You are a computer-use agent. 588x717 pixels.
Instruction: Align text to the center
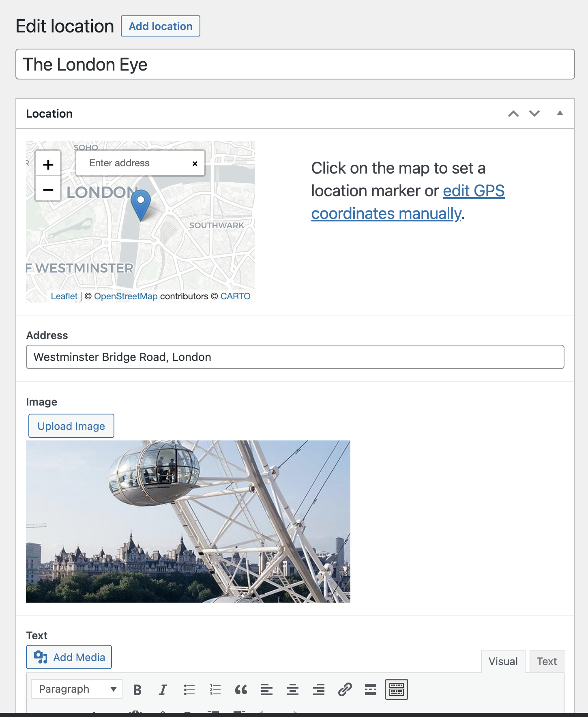pos(293,689)
